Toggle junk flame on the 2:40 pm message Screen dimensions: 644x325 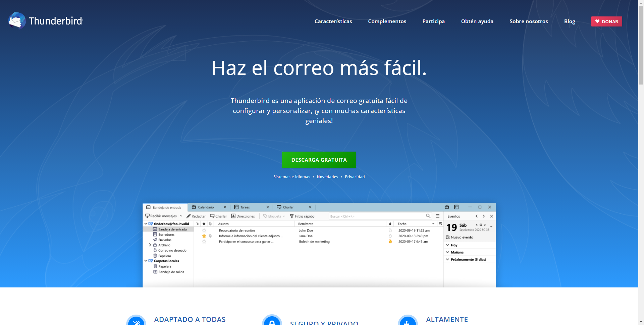click(390, 236)
